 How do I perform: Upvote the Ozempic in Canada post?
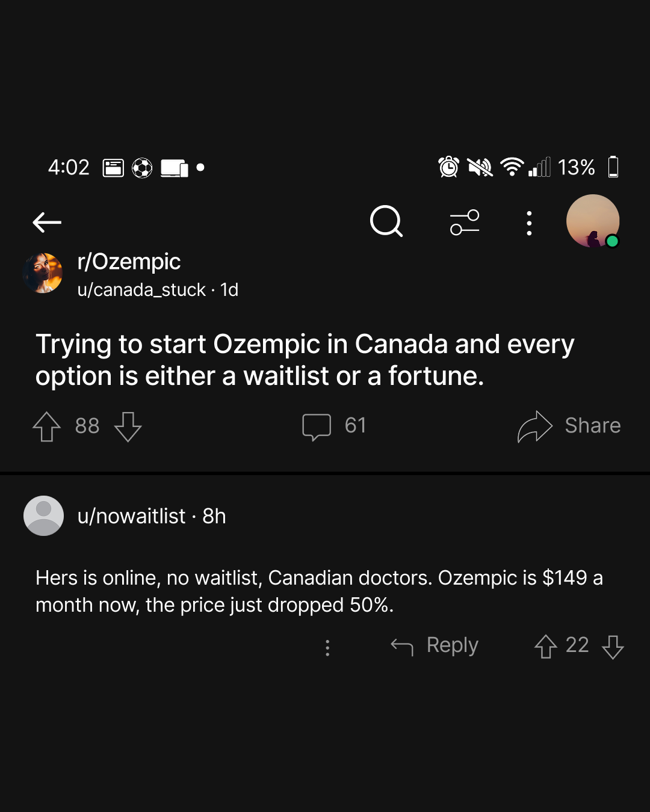(x=46, y=426)
